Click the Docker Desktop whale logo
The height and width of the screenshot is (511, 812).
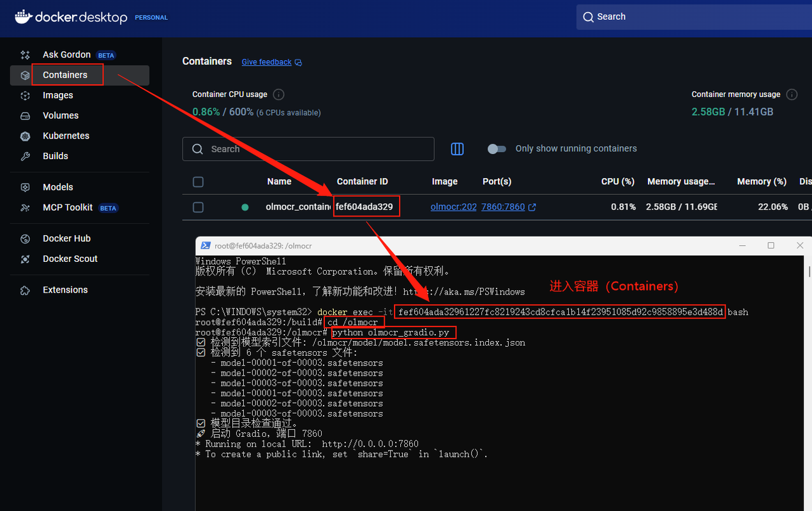coord(22,17)
